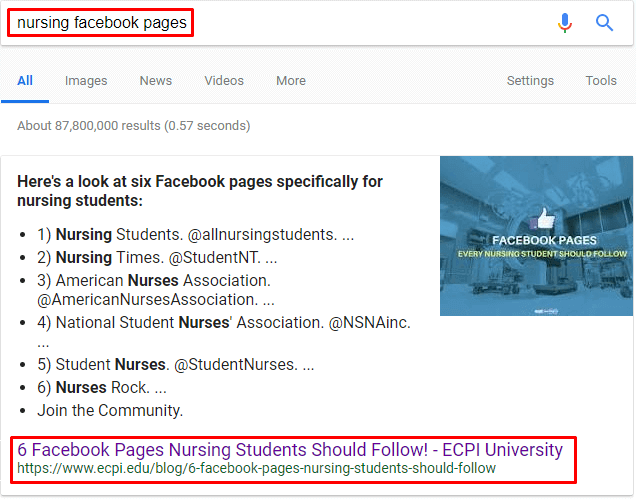This screenshot has width=636, height=499.
Task: Select the All results tab
Action: [x=25, y=81]
